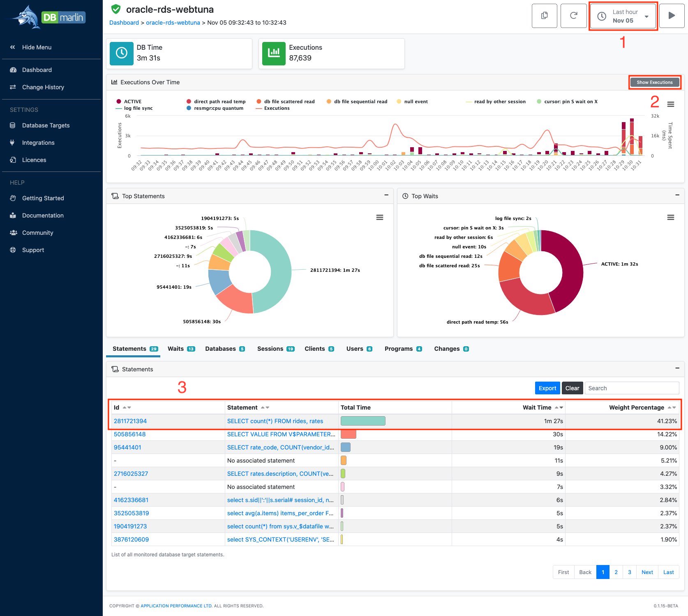Open Documentation in sidebar
This screenshot has width=688, height=616.
(x=43, y=215)
